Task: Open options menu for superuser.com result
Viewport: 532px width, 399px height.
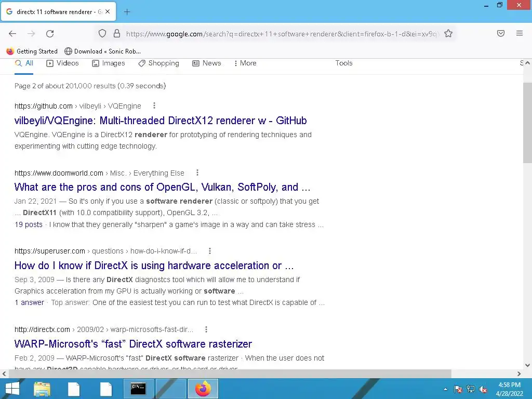Action: (210, 251)
